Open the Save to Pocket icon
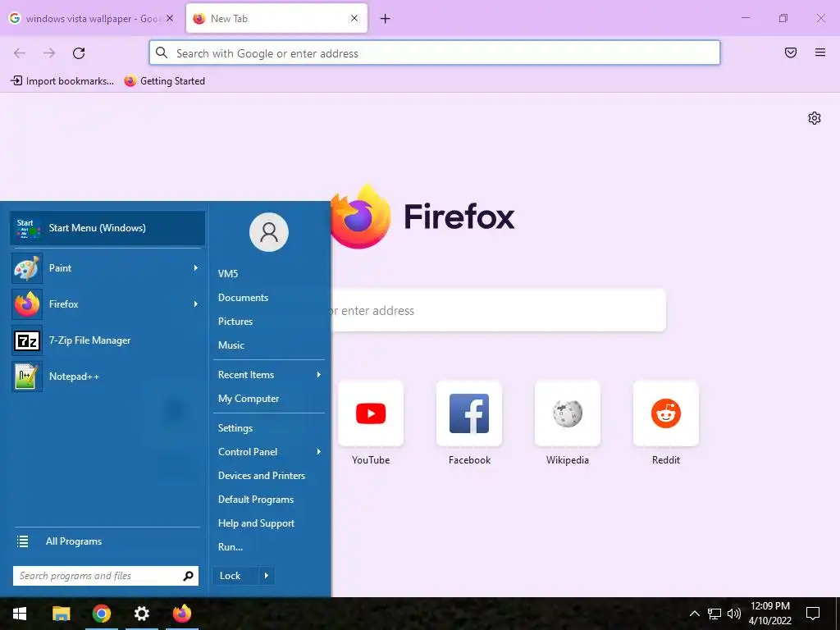This screenshot has width=840, height=630. pos(791,52)
